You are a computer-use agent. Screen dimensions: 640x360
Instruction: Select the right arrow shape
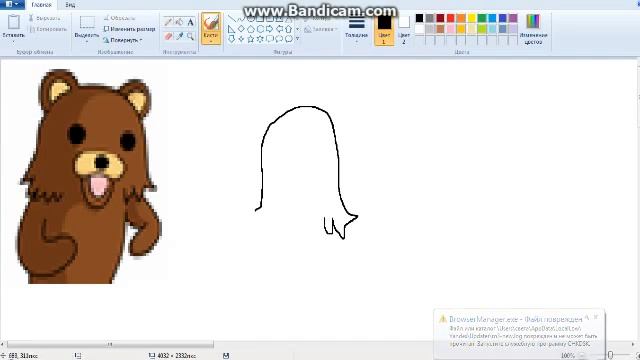269,29
